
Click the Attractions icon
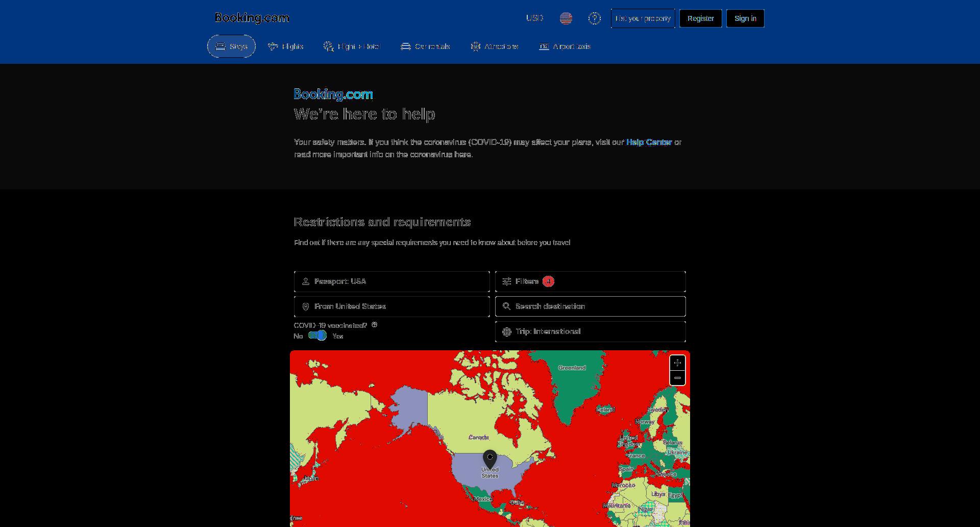[x=476, y=46]
